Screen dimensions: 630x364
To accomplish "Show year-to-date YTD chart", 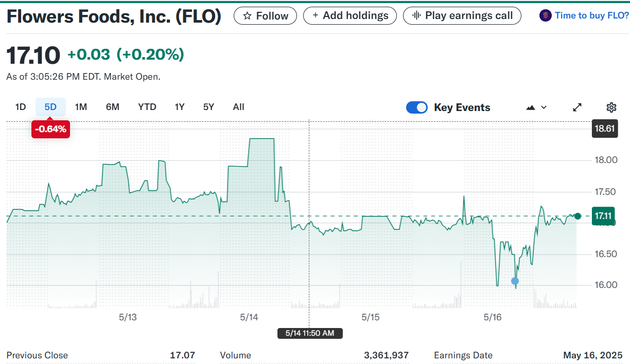I will tap(147, 107).
